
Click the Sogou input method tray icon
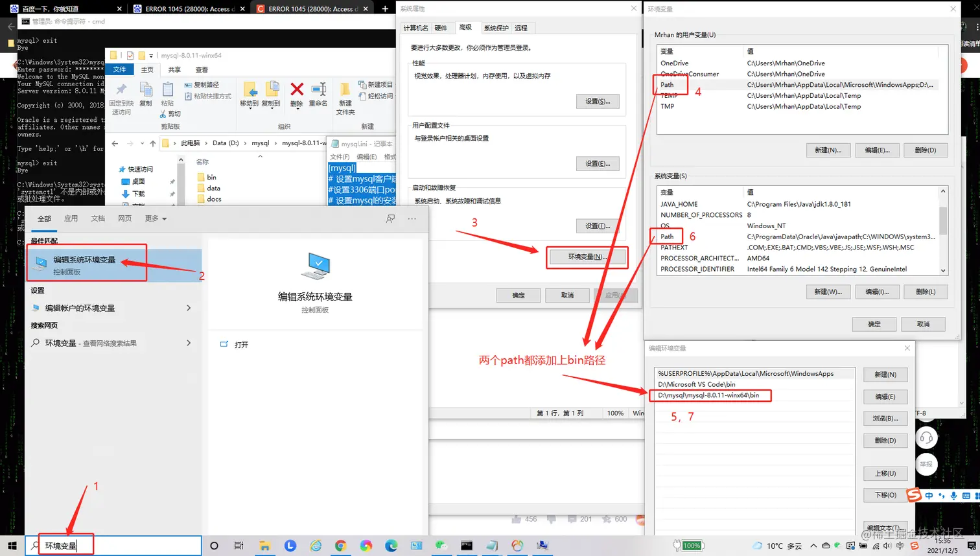tap(914, 546)
